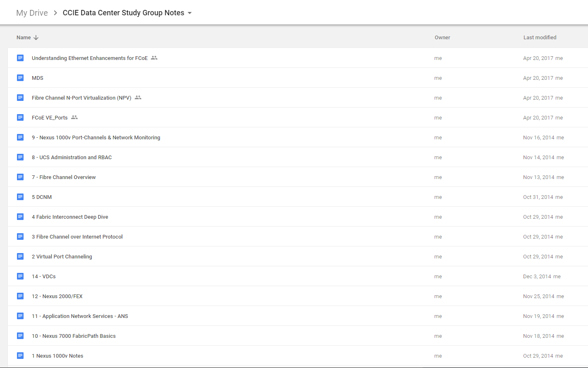This screenshot has width=588, height=368.
Task: Select the 5 DCNM file name
Action: pos(42,197)
